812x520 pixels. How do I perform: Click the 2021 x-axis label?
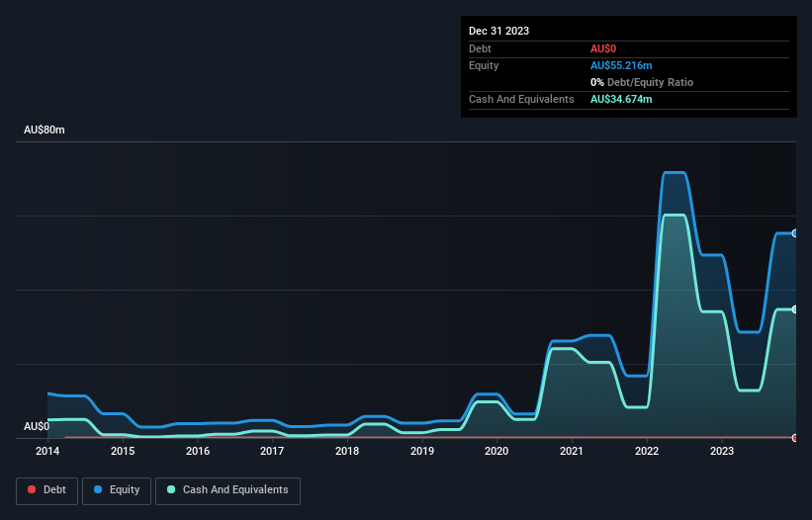(x=572, y=451)
